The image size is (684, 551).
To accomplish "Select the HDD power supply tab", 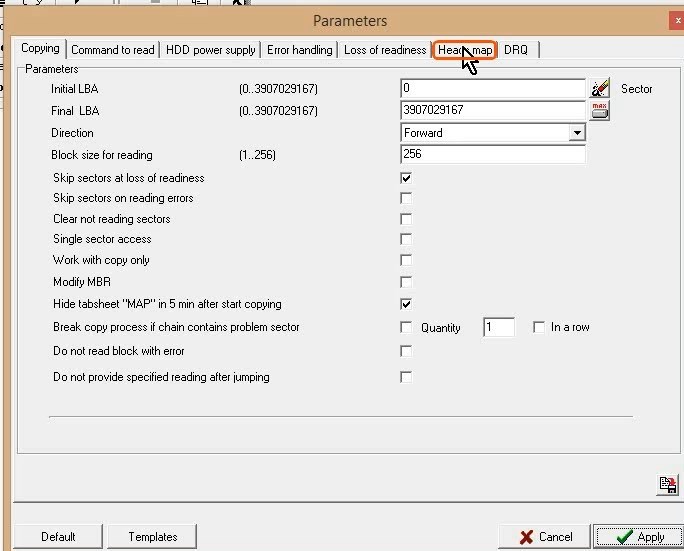I will pos(210,50).
